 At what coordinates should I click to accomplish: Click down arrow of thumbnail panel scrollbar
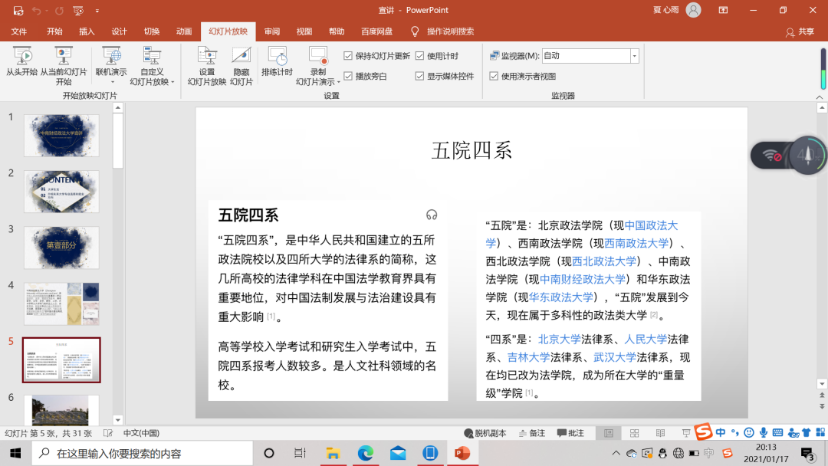[118, 421]
